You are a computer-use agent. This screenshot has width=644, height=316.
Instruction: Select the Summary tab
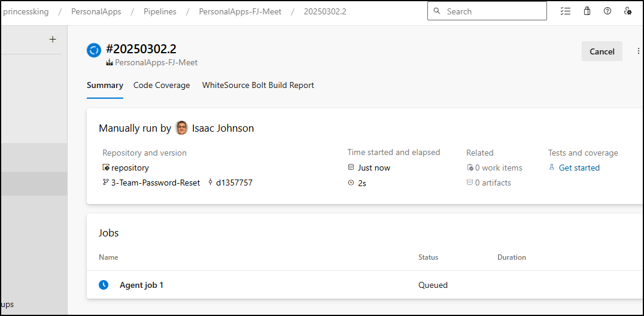coord(105,86)
